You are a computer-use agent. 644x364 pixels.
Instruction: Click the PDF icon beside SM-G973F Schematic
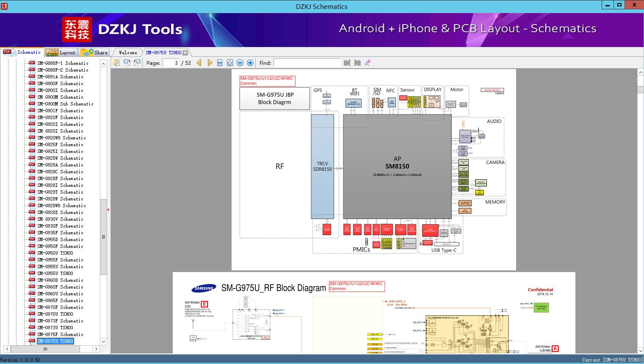point(32,320)
